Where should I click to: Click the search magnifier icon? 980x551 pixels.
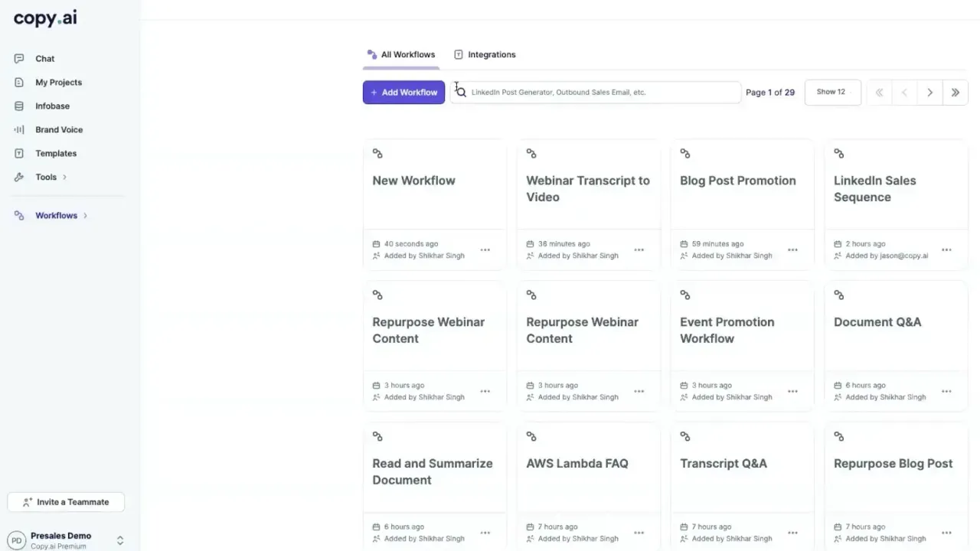[461, 92]
